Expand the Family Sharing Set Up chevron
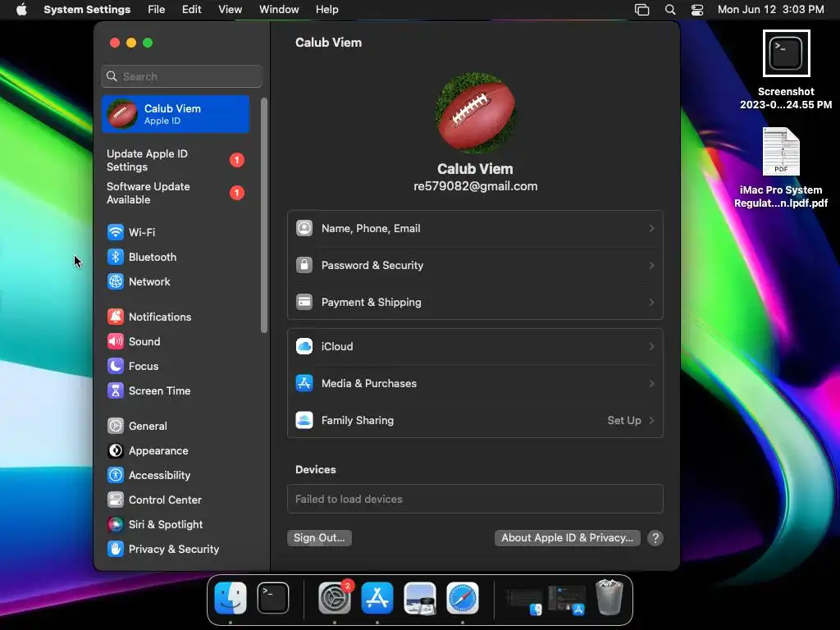 [x=651, y=420]
